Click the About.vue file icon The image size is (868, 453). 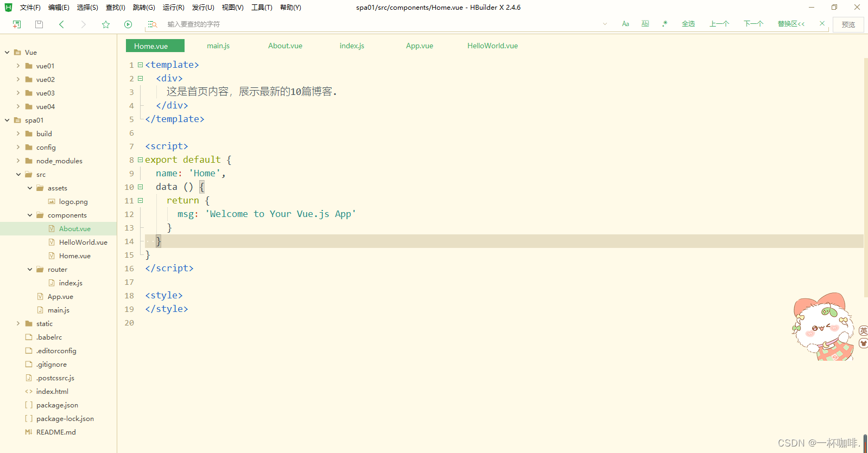point(52,229)
